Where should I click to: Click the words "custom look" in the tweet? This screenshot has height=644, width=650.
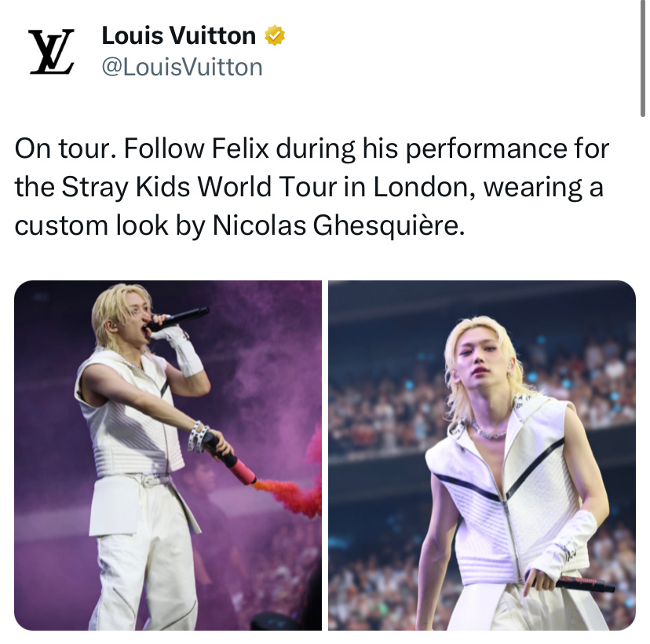[92, 226]
